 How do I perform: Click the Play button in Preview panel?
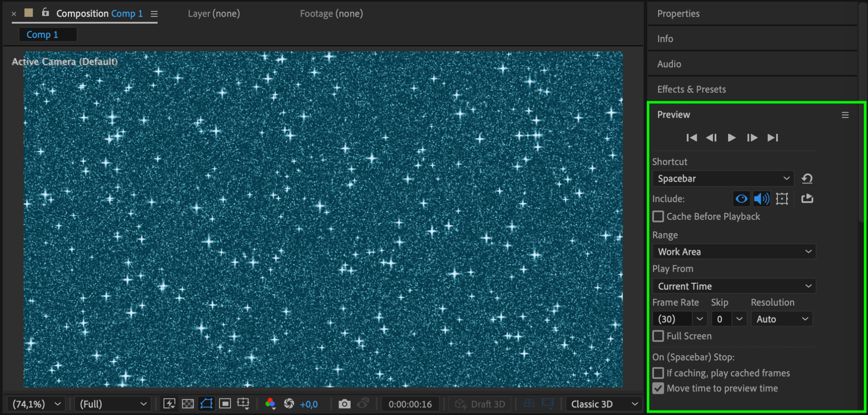(732, 138)
